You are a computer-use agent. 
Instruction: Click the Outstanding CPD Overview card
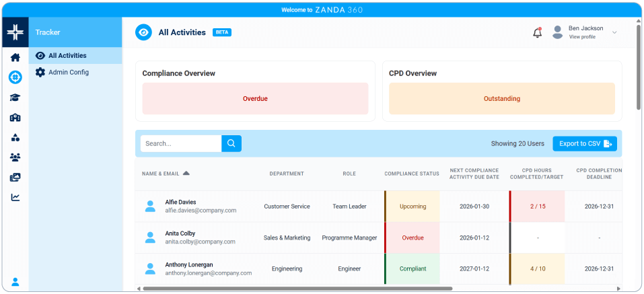pyautogui.click(x=501, y=99)
